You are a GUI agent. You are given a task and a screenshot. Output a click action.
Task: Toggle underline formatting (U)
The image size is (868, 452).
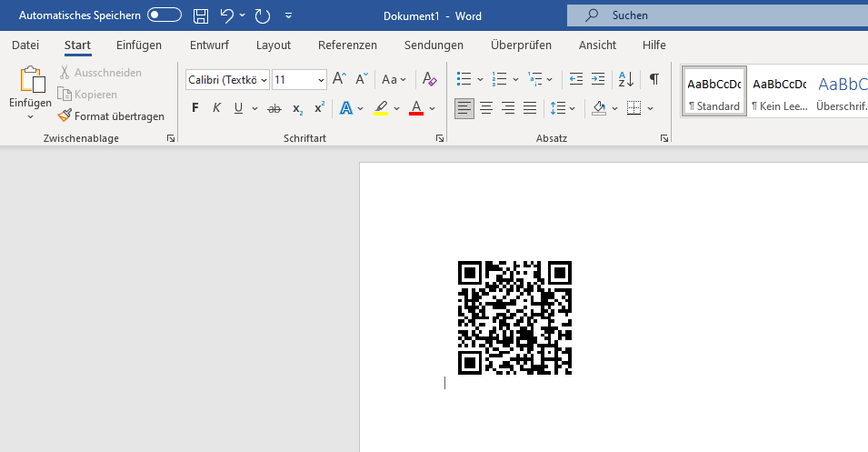coord(239,108)
